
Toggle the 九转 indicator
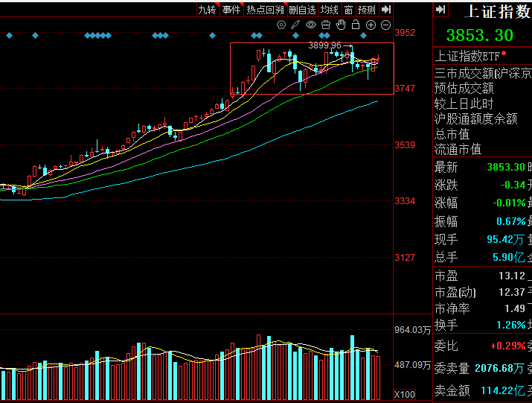click(x=208, y=10)
